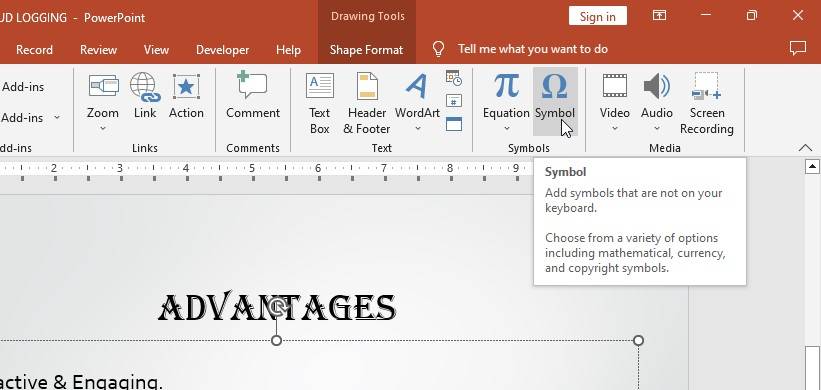Open the Help tab
821x390 pixels.
[289, 50]
